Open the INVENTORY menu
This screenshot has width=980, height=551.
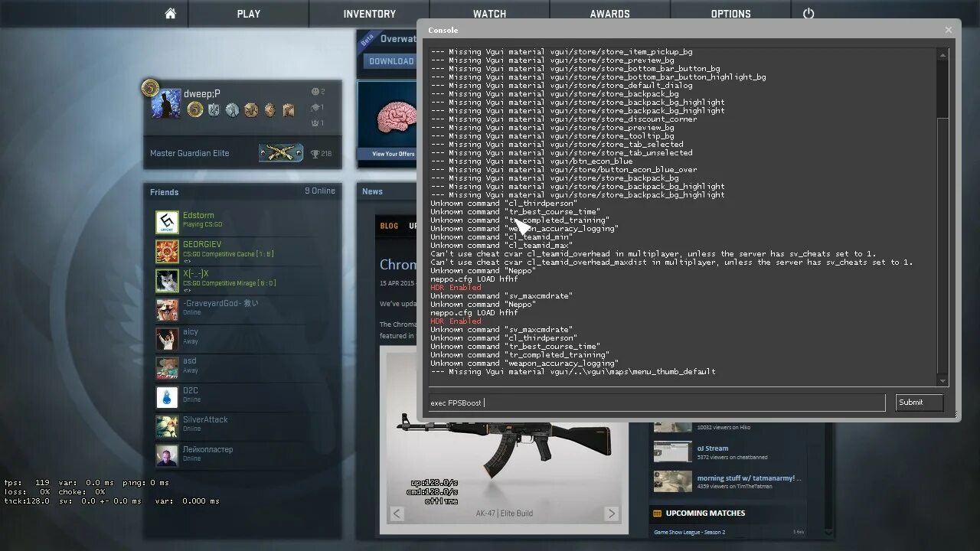tap(369, 14)
